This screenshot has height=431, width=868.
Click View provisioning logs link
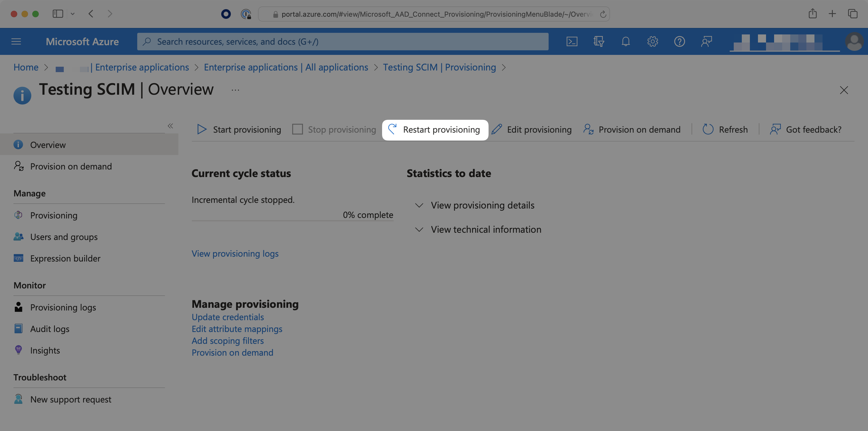(x=235, y=253)
